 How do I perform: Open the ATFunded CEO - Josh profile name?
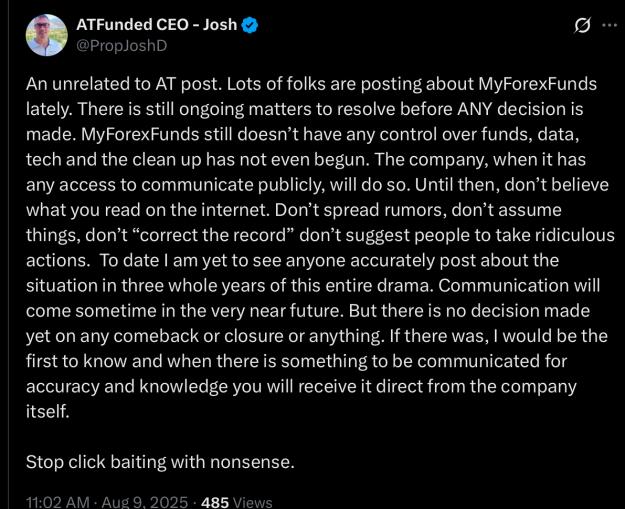(157, 25)
